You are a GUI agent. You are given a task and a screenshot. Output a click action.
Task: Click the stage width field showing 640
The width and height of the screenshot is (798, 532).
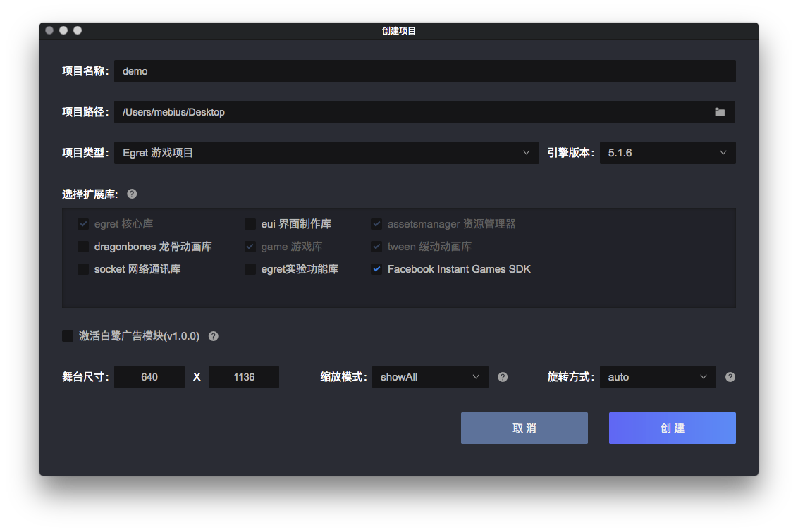[x=149, y=376]
